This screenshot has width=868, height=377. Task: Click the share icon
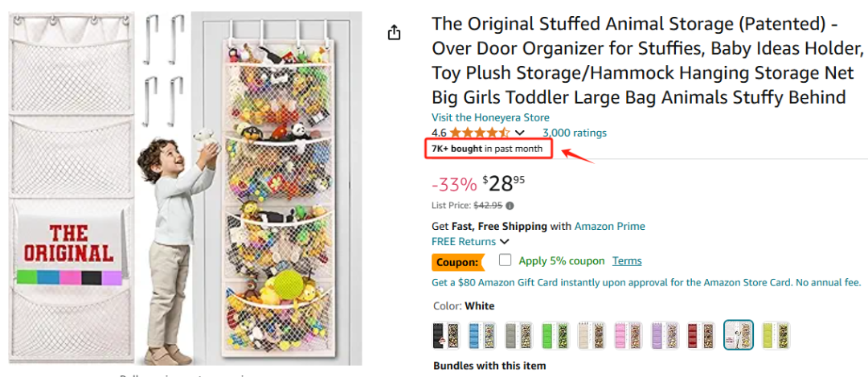(x=394, y=32)
